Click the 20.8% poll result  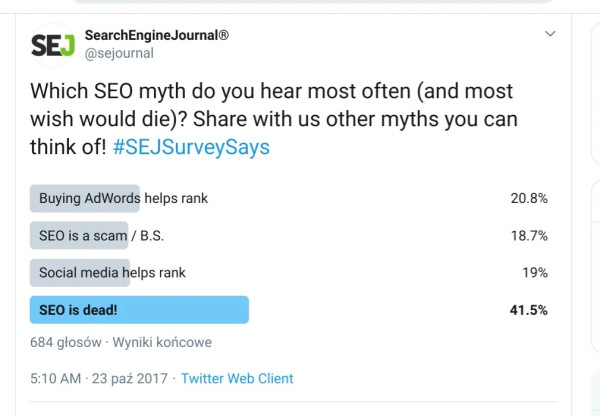click(529, 198)
